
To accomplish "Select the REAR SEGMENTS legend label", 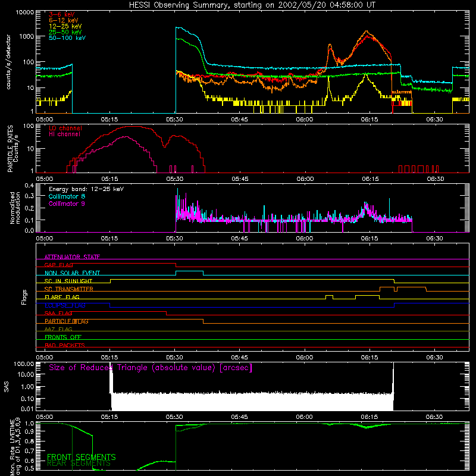I will (79, 464).
